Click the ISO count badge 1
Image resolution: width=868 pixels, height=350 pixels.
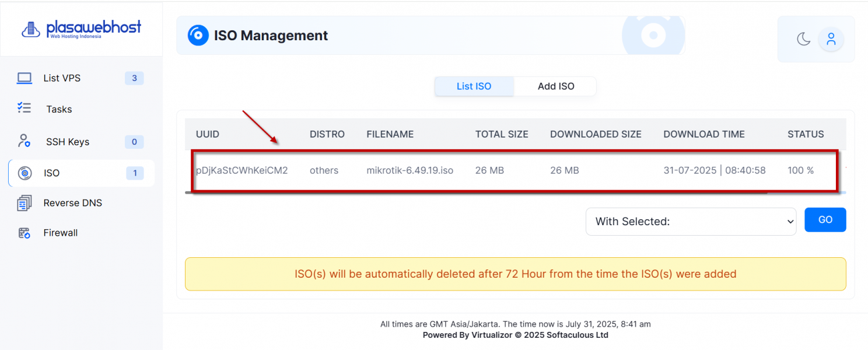(x=135, y=173)
